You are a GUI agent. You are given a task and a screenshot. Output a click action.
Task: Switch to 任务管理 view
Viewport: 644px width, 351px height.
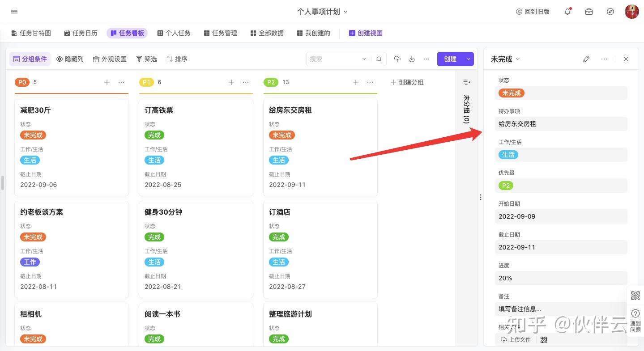[x=220, y=33]
